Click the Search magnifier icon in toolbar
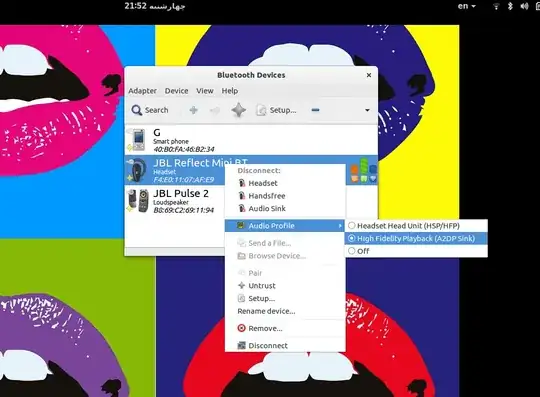This screenshot has height=397, width=540. pyautogui.click(x=136, y=110)
